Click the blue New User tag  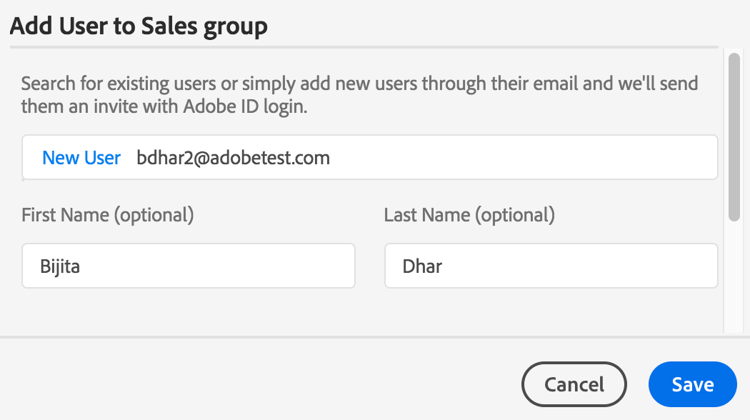[81, 158]
